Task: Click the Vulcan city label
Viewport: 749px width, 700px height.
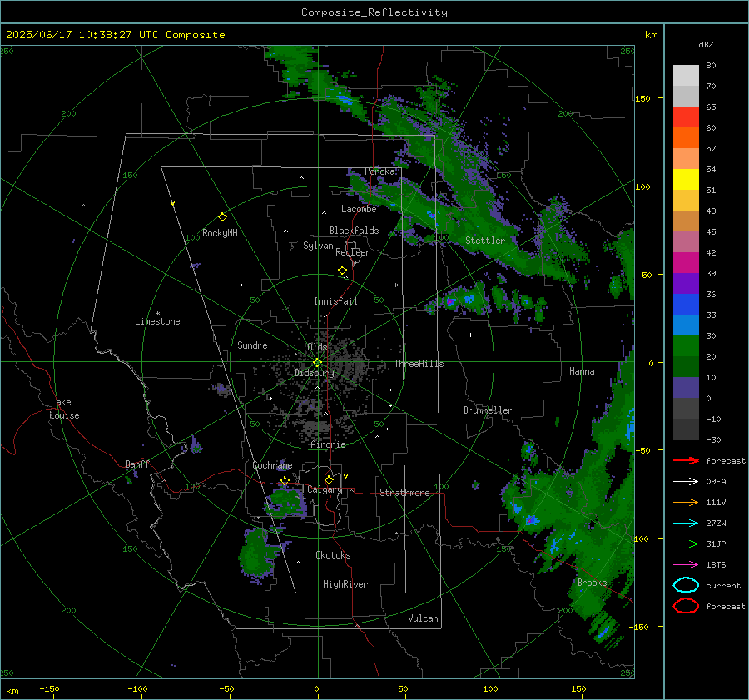Action: (423, 618)
